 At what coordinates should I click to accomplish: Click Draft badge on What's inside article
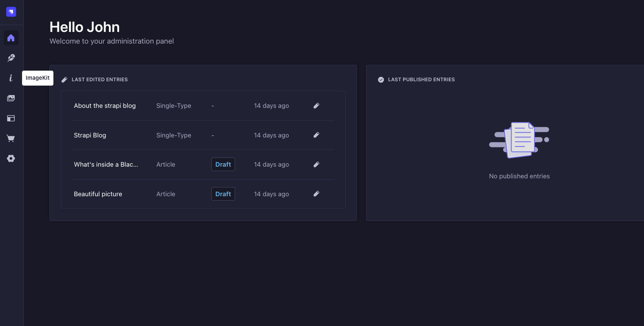[223, 164]
